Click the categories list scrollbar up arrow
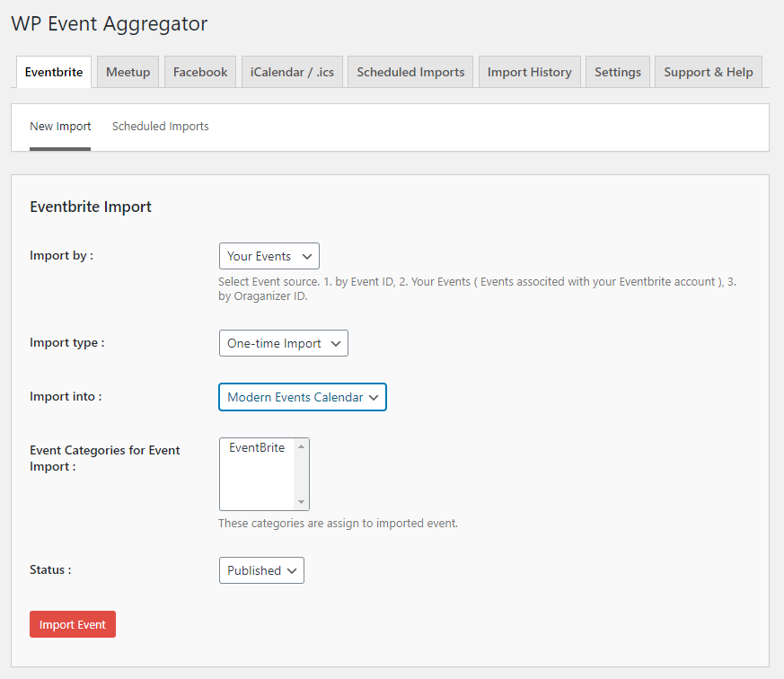Image resolution: width=784 pixels, height=679 pixels. (x=302, y=445)
